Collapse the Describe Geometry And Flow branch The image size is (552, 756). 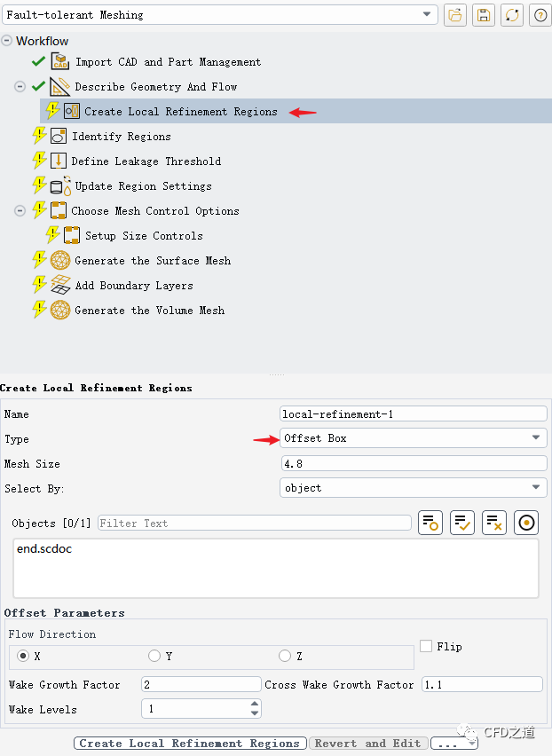click(x=20, y=86)
